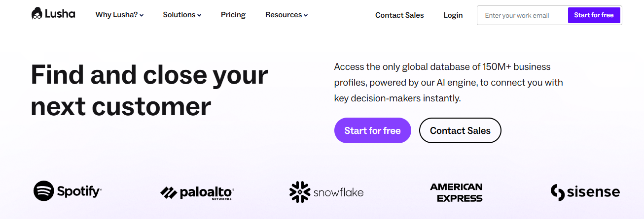Image resolution: width=644 pixels, height=219 pixels.
Task: Click the chevron next to Solutions
Action: point(199,16)
